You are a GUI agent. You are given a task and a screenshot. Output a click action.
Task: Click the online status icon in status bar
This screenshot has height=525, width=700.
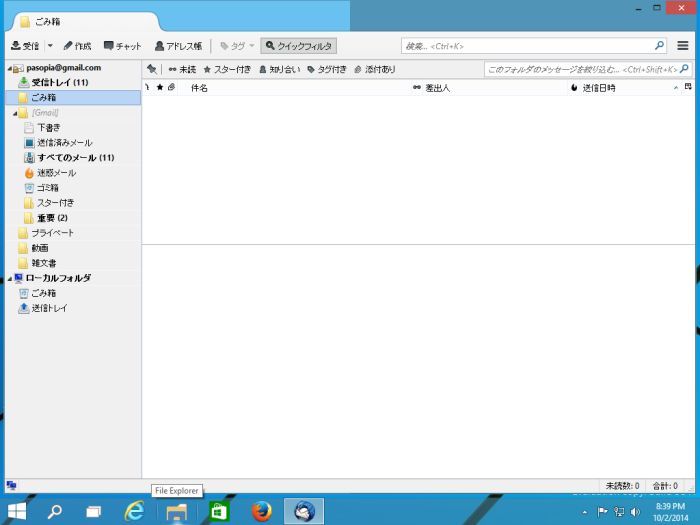pyautogui.click(x=12, y=485)
